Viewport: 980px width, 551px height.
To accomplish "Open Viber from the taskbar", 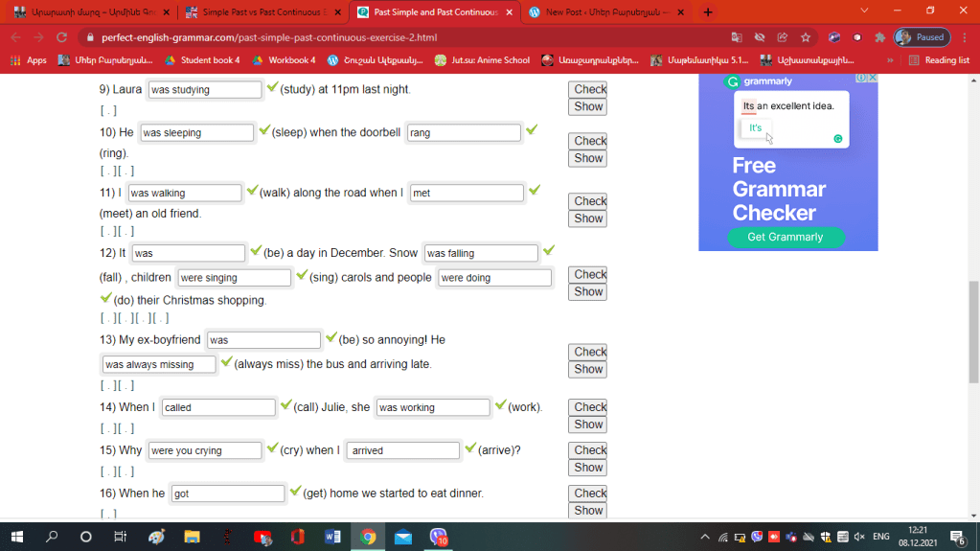I will coord(438,537).
